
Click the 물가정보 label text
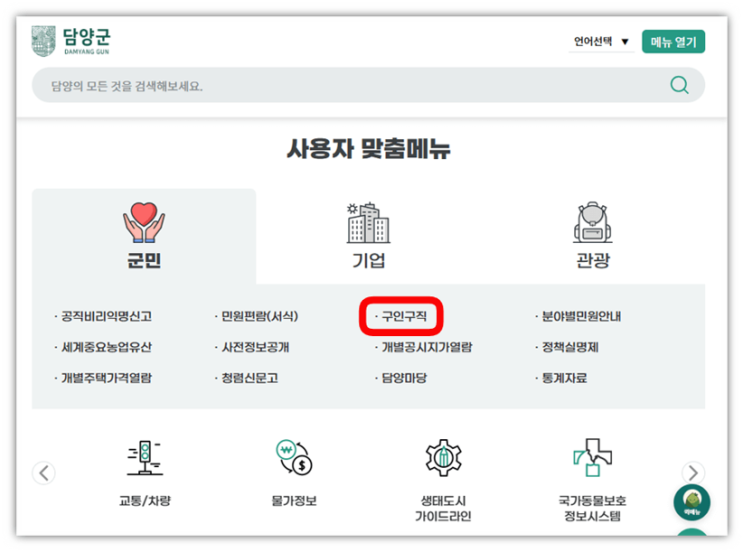pos(294,501)
